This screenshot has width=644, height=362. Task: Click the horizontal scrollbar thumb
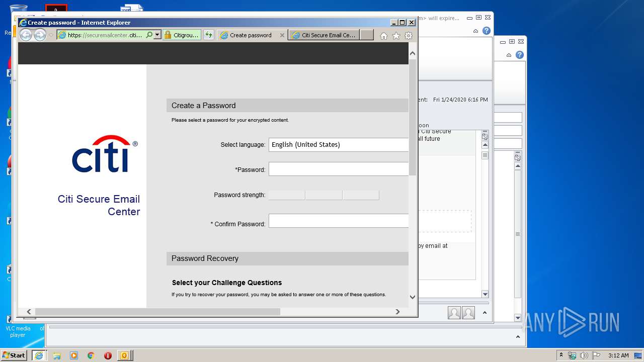tap(157, 312)
